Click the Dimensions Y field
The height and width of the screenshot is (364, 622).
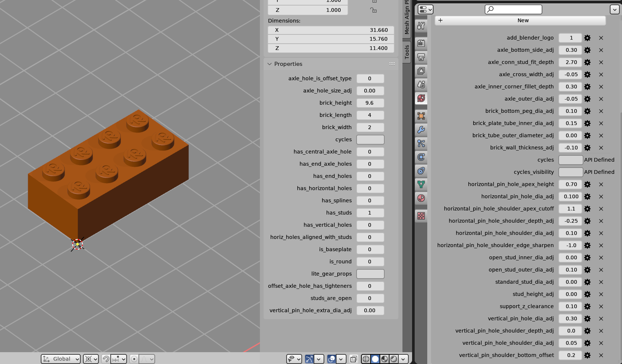click(331, 39)
